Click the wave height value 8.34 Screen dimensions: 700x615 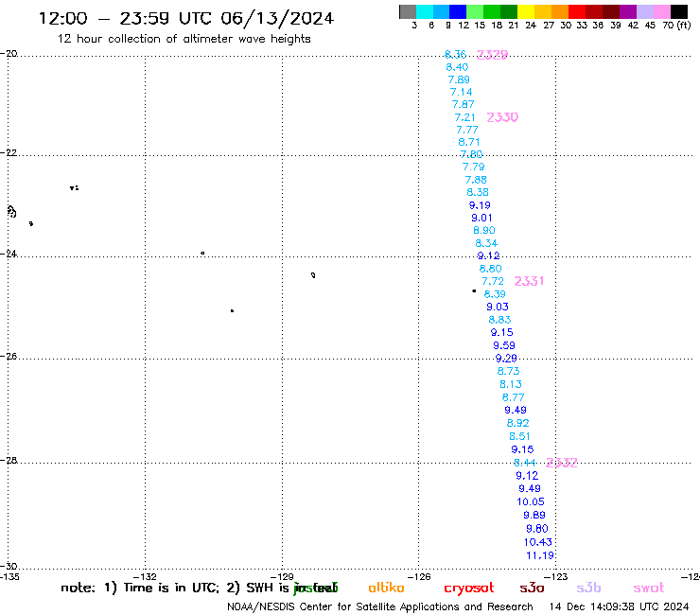[x=486, y=243]
